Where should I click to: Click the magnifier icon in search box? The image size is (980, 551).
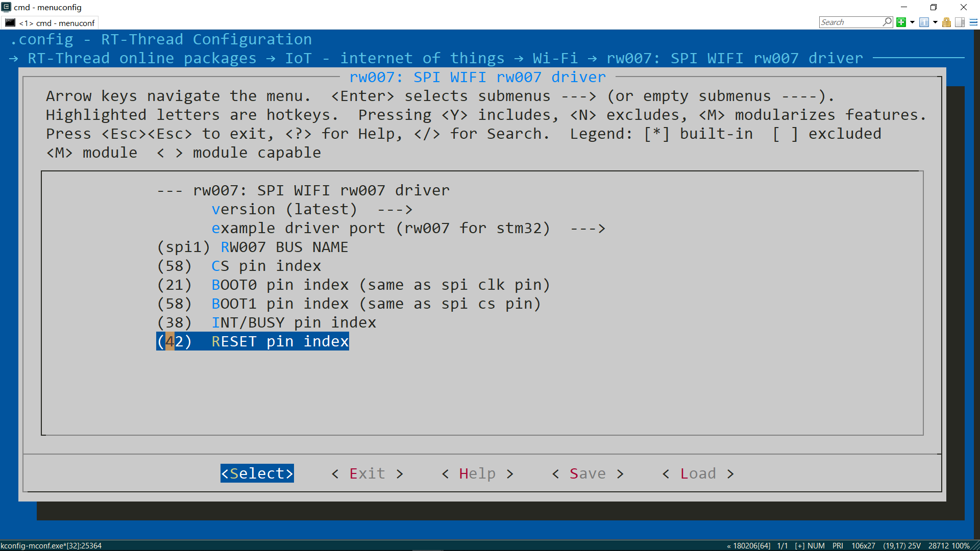pyautogui.click(x=887, y=22)
